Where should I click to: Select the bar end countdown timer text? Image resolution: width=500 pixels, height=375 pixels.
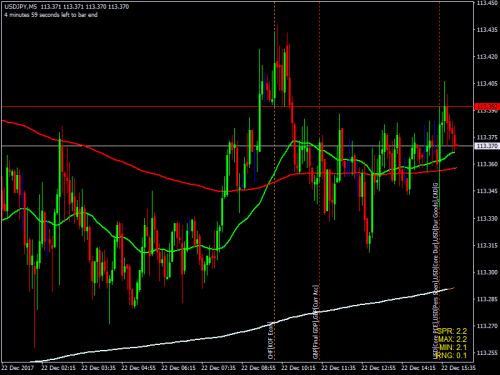pyautogui.click(x=51, y=15)
